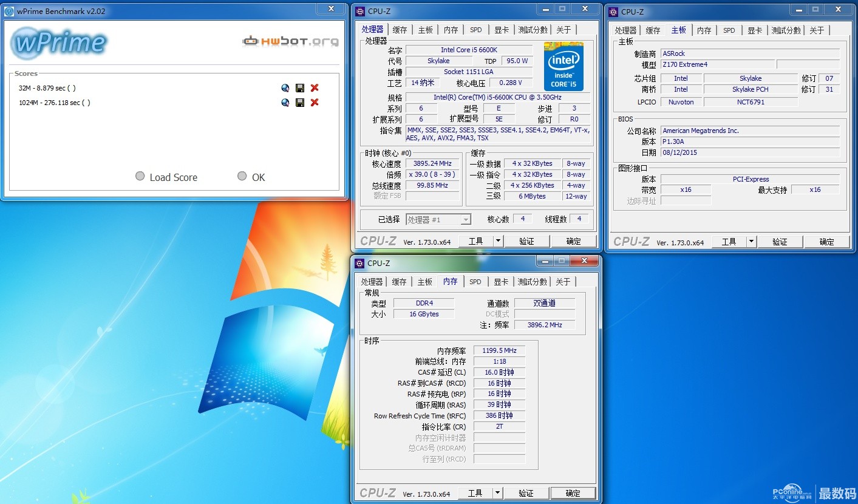Click the NCT6791 LPCIO value
The image size is (858, 504).
(751, 102)
